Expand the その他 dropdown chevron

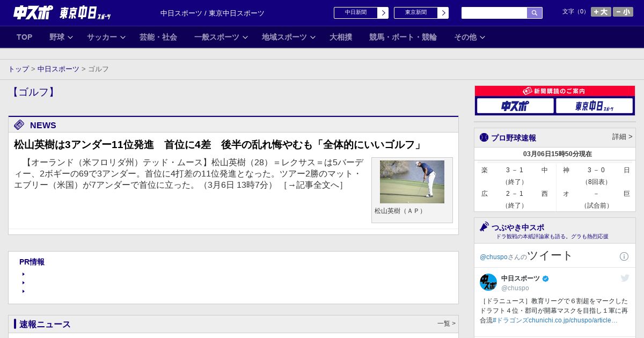click(x=482, y=37)
